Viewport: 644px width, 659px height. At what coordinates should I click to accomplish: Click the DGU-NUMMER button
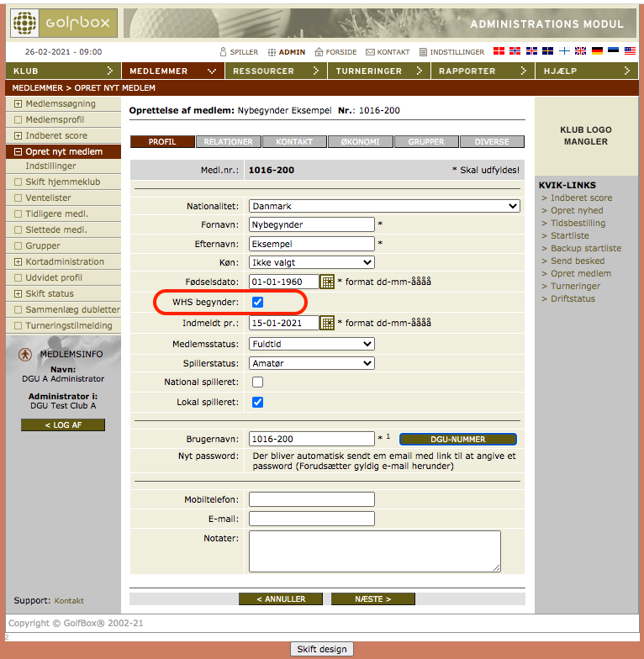457,439
